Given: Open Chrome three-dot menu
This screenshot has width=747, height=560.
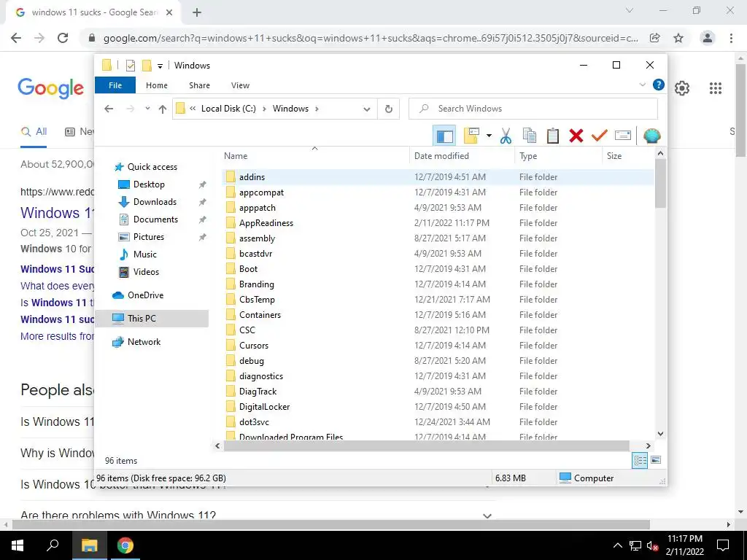Looking at the screenshot, I should [731, 38].
